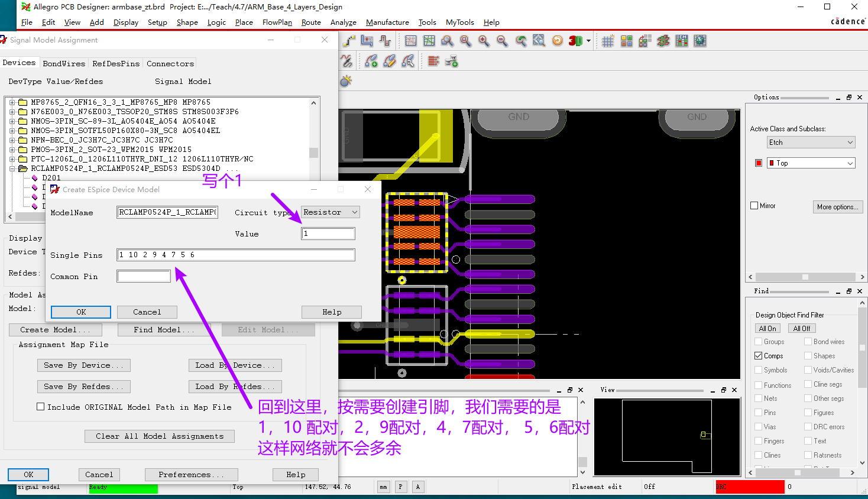The height and width of the screenshot is (499, 868).
Task: Click the Zoom Points magnifier icon
Action: [x=448, y=41]
